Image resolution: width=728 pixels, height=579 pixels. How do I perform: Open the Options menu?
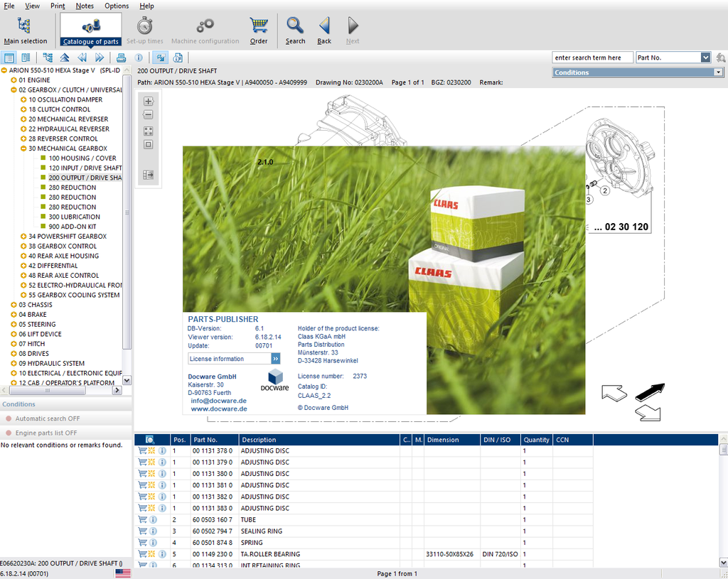(117, 6)
